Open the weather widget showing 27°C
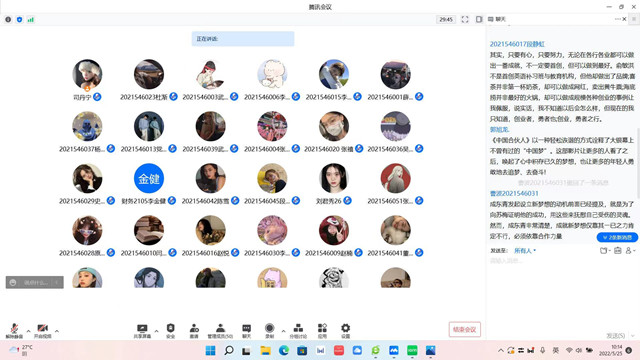Screen dimensions: 640x360 20,350
